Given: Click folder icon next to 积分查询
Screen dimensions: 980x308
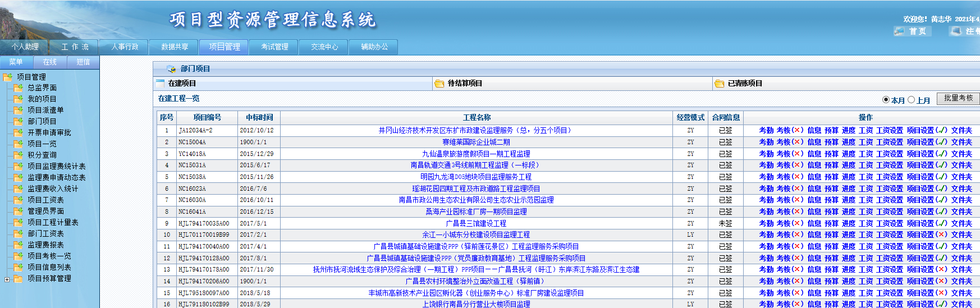Looking at the screenshot, I should (18, 155).
